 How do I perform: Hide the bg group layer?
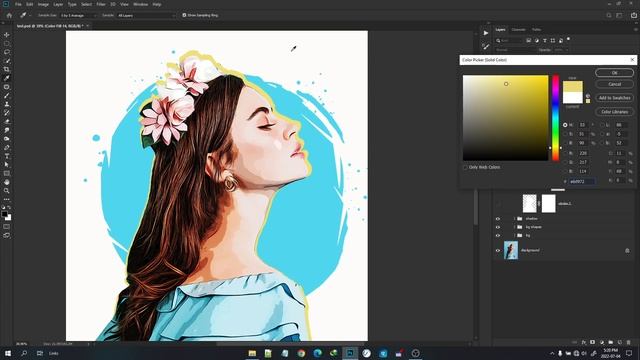pos(498,236)
